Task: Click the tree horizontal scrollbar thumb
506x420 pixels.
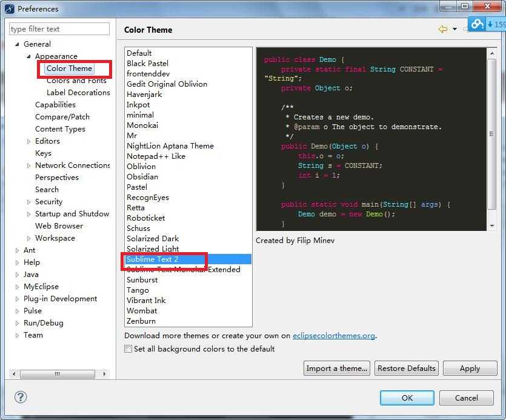Action: tap(58, 374)
